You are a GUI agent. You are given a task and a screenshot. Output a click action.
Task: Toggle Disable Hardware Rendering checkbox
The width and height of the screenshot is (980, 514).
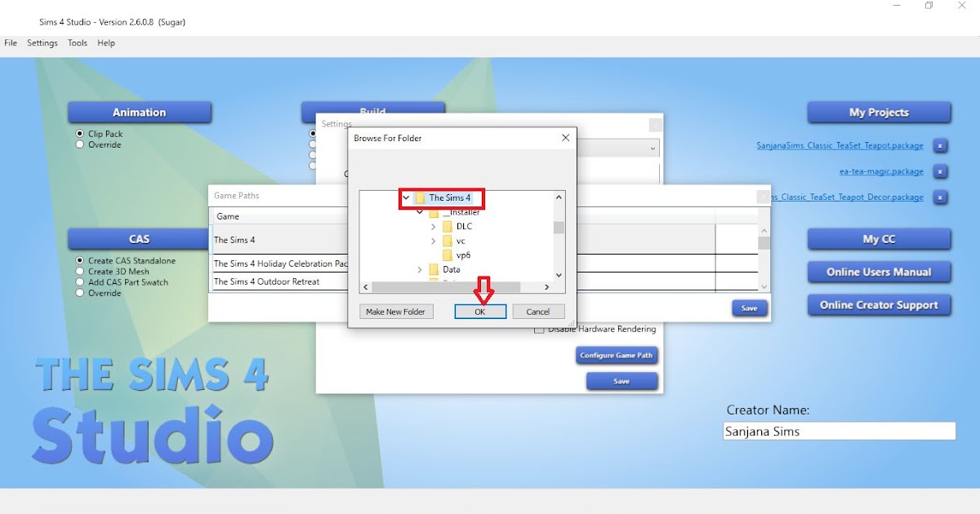point(539,329)
